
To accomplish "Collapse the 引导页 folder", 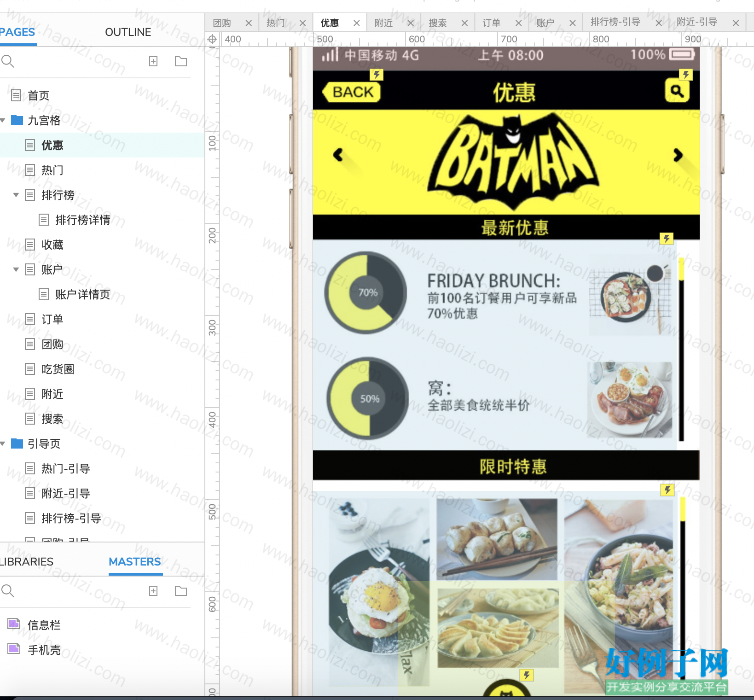I will pyautogui.click(x=3, y=444).
